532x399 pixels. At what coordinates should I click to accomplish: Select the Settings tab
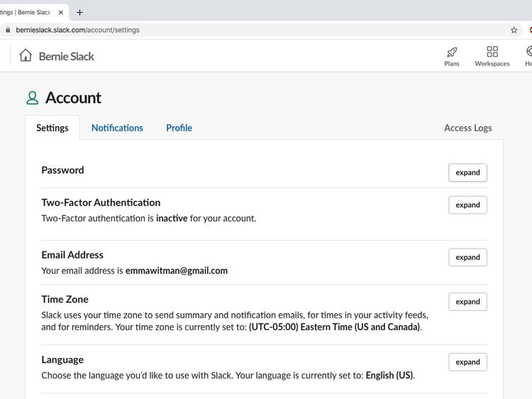point(52,128)
